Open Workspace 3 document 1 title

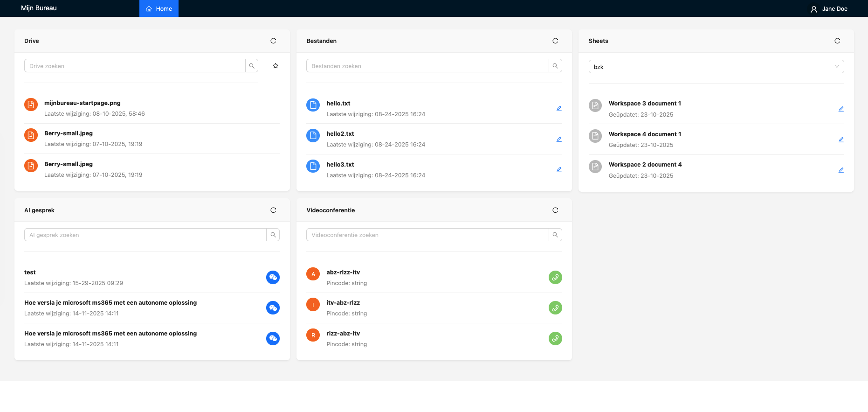pos(645,104)
